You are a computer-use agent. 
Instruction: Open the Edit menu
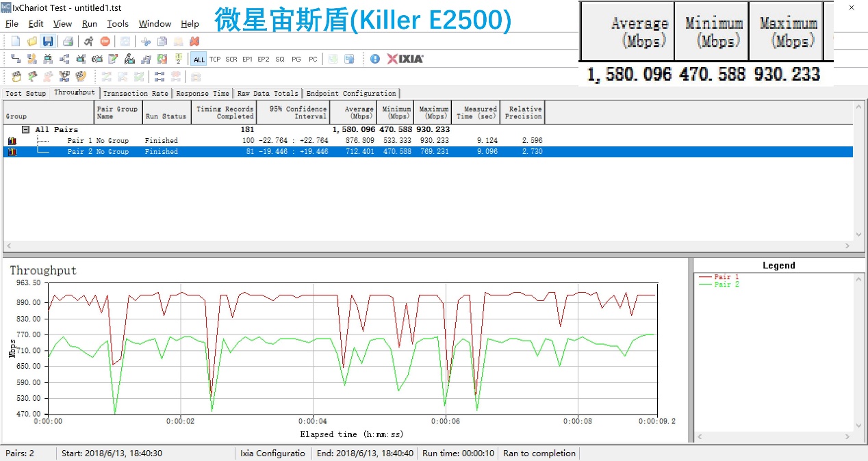(36, 23)
